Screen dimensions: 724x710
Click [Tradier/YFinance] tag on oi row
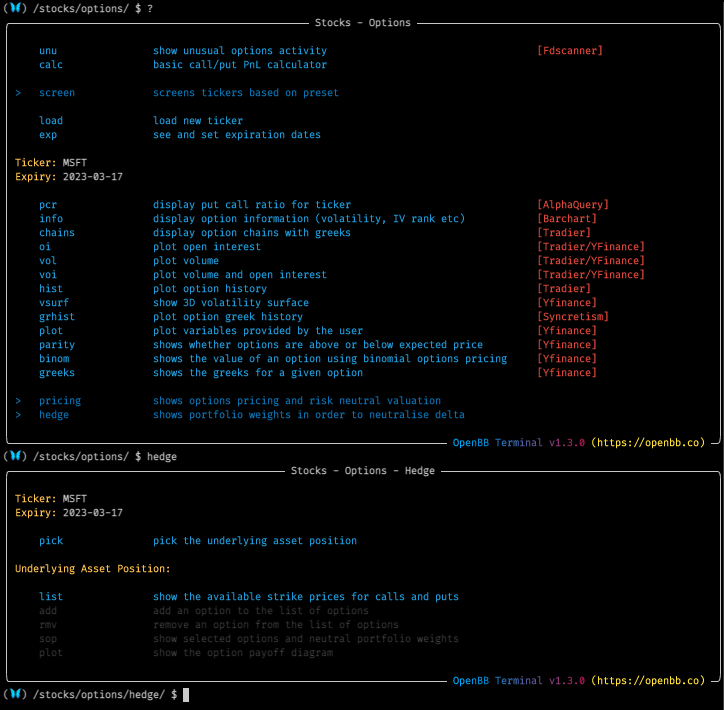[x=591, y=247]
